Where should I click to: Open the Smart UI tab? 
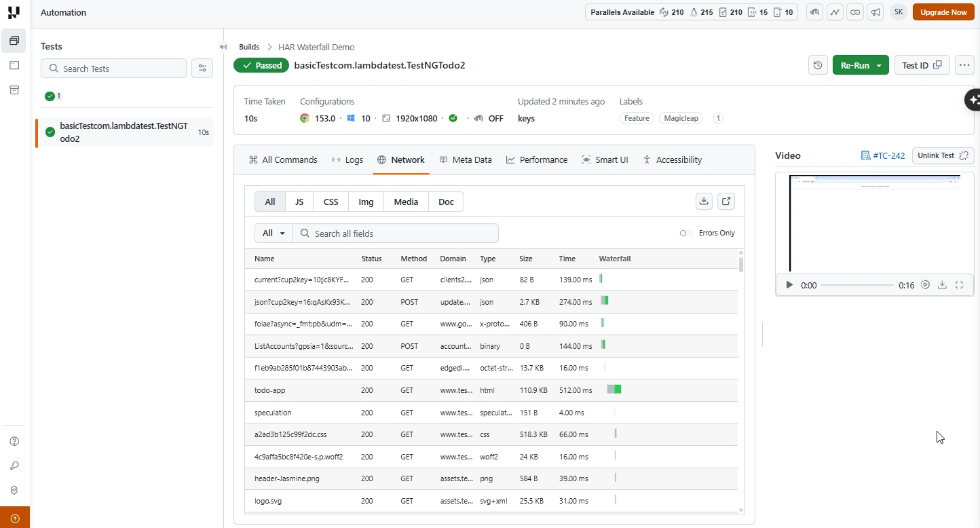click(605, 159)
